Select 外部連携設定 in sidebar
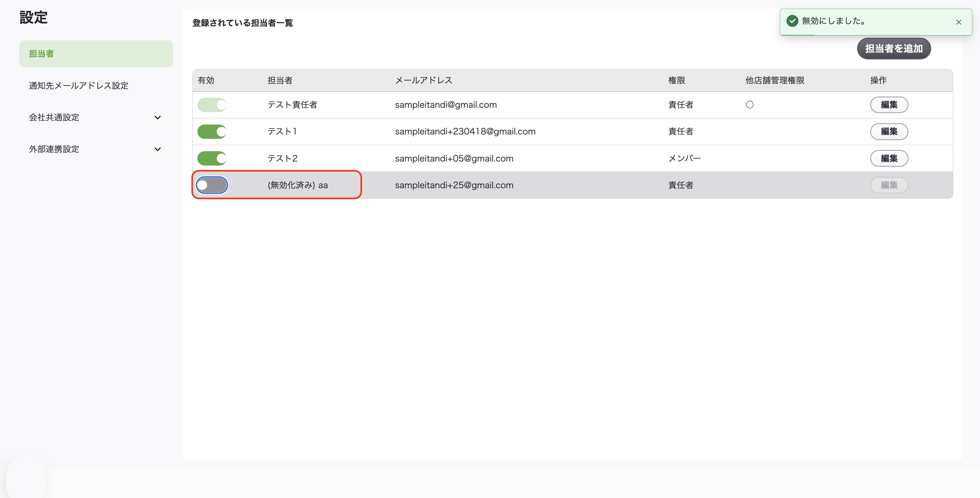This screenshot has width=980, height=498. 54,149
